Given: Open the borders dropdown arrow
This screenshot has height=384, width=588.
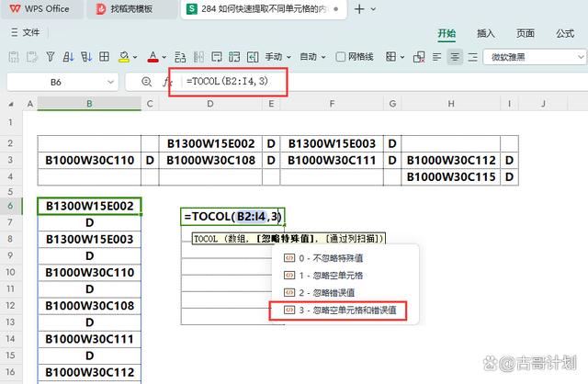Looking at the screenshot, I should (402, 57).
